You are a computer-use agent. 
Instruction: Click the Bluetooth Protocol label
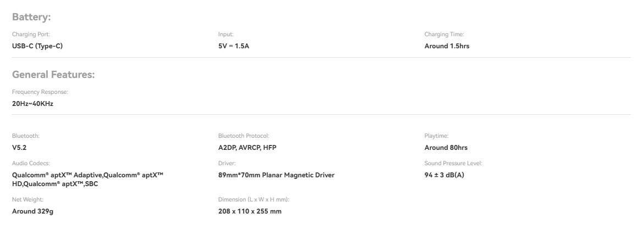click(x=244, y=135)
